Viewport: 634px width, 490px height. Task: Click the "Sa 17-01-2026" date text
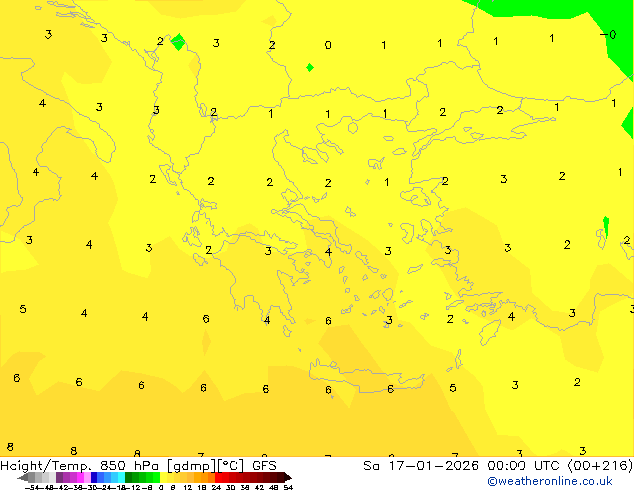[x=411, y=465]
